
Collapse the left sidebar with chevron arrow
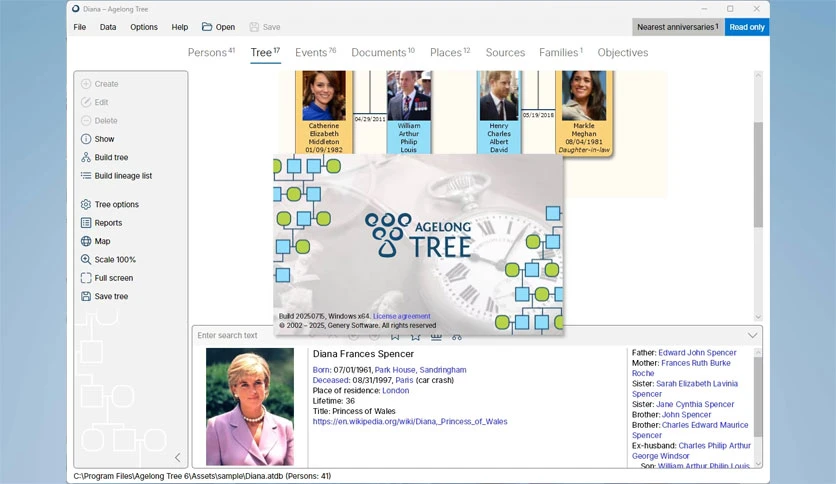point(178,457)
